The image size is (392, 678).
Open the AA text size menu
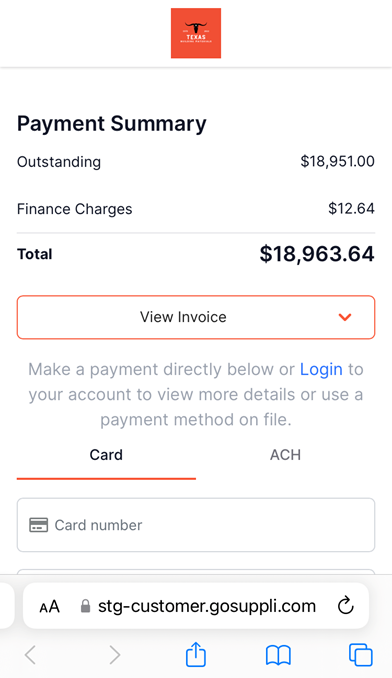[49, 607]
